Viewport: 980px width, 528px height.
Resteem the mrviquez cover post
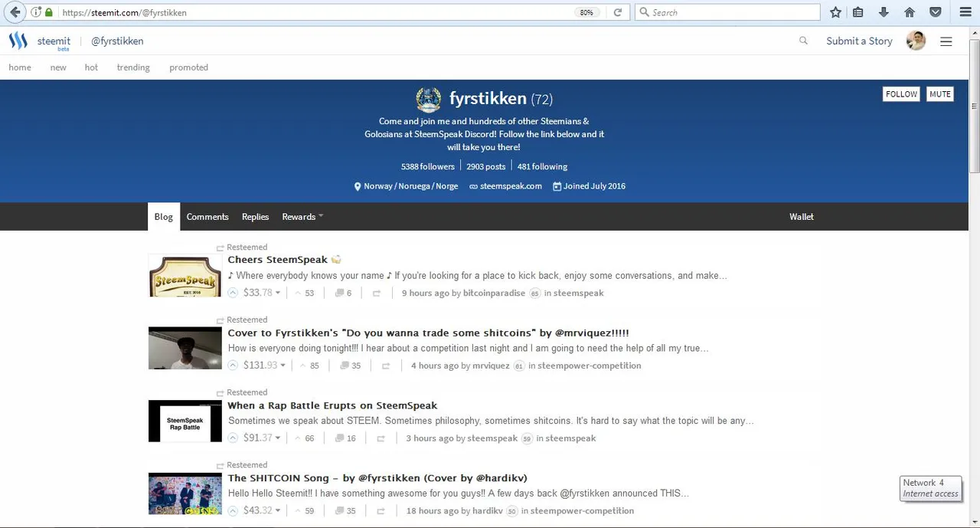click(386, 366)
